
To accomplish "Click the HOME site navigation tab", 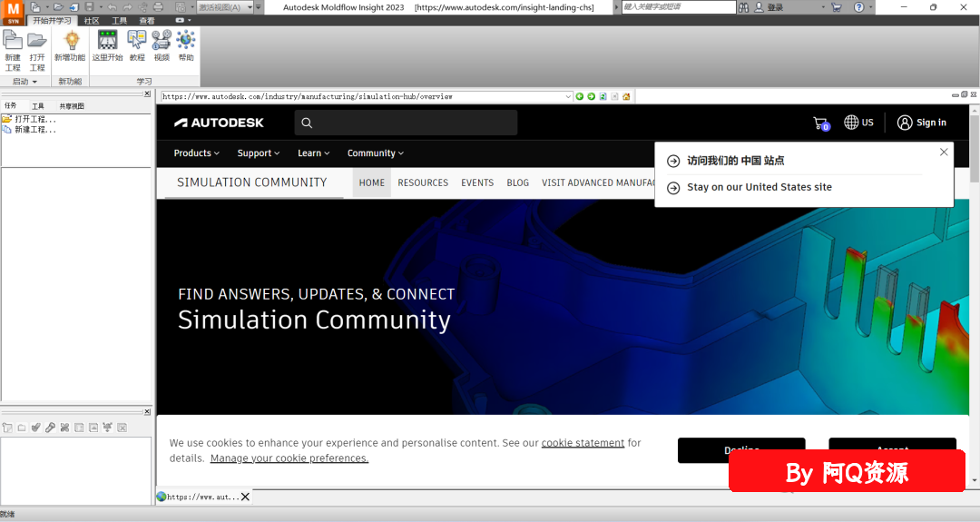I will [372, 182].
